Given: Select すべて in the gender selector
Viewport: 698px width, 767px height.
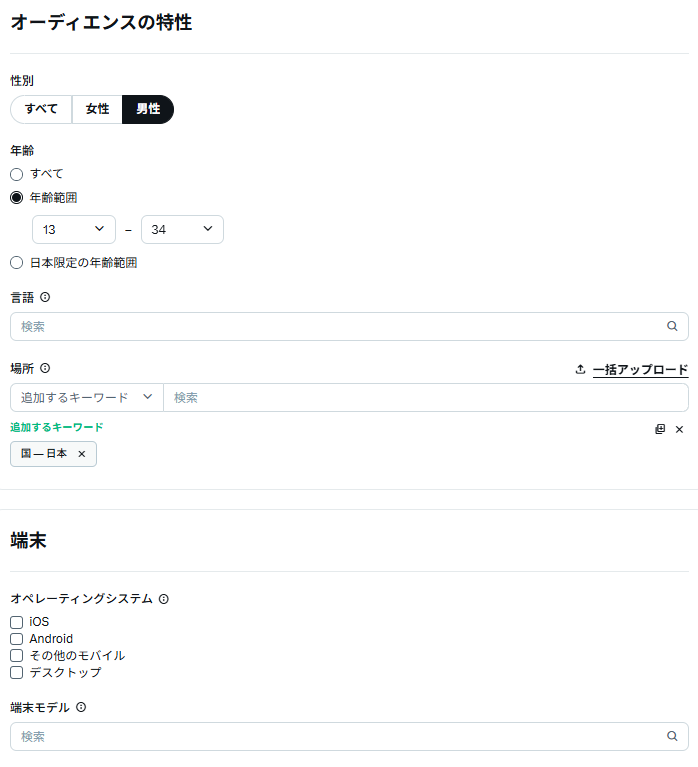Looking at the screenshot, I should point(41,109).
